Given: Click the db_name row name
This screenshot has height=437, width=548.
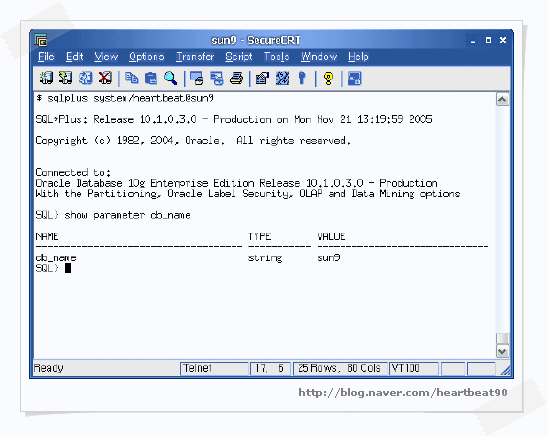Looking at the screenshot, I should pos(56,258).
